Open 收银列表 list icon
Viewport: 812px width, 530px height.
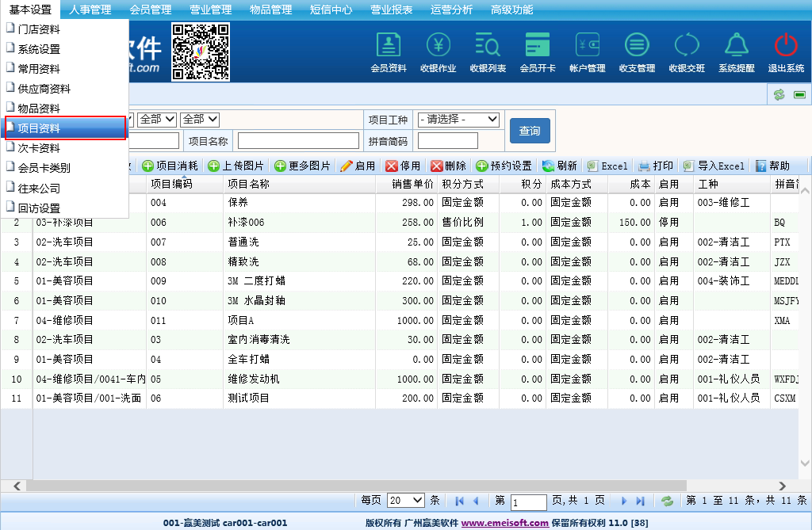coord(488,45)
